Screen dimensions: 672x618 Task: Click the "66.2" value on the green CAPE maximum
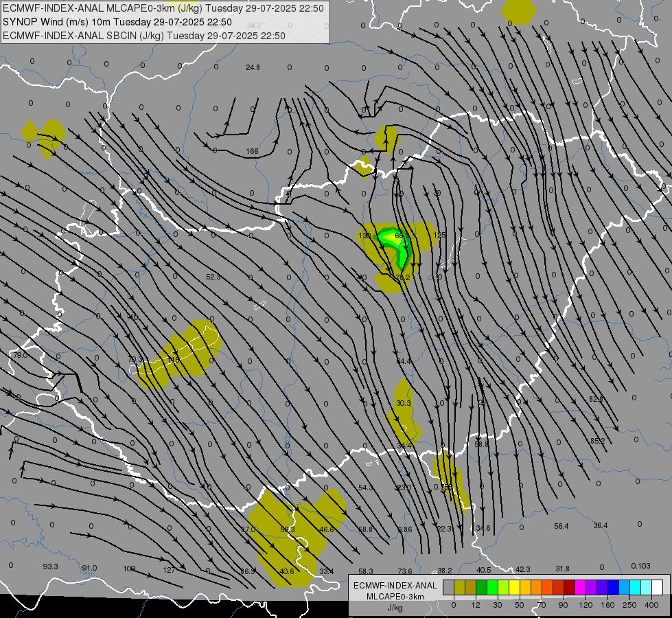pos(402,236)
